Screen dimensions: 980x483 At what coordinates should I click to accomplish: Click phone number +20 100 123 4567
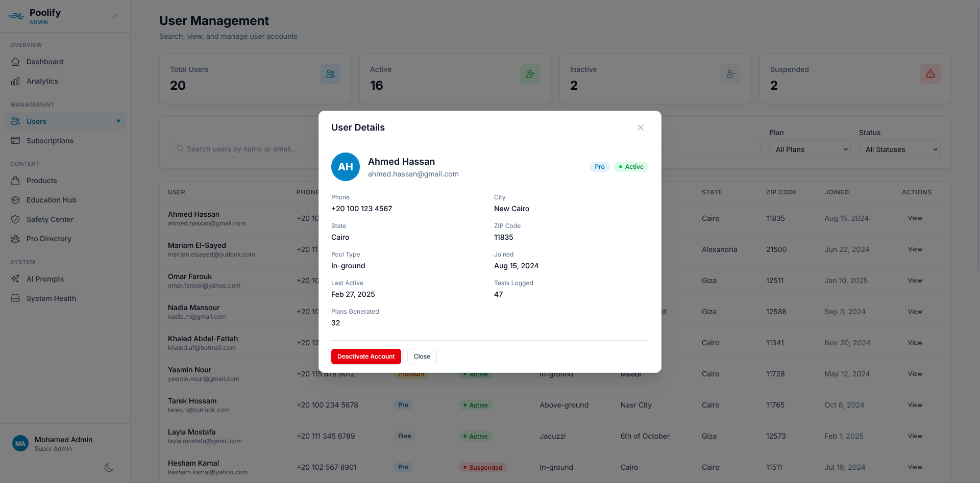tap(361, 209)
